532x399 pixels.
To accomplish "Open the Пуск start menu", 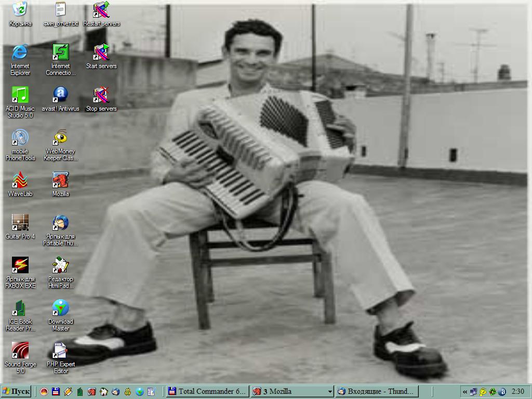I will (16, 392).
